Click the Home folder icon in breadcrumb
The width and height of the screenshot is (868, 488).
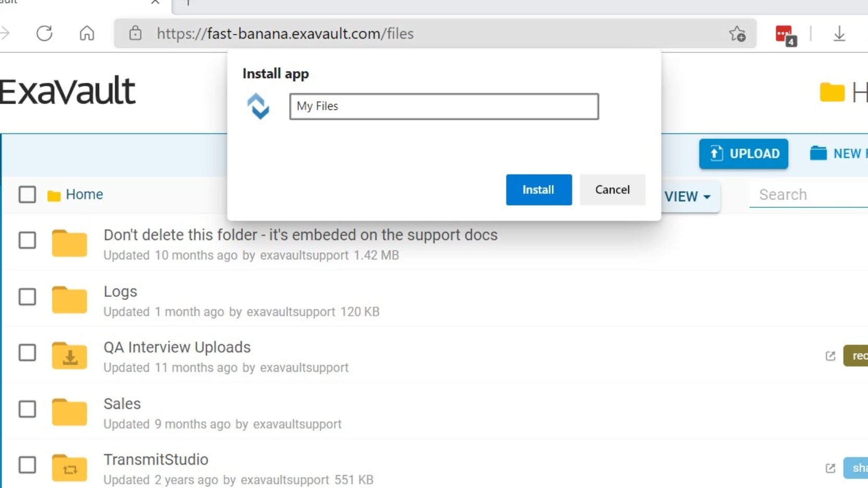coord(54,196)
